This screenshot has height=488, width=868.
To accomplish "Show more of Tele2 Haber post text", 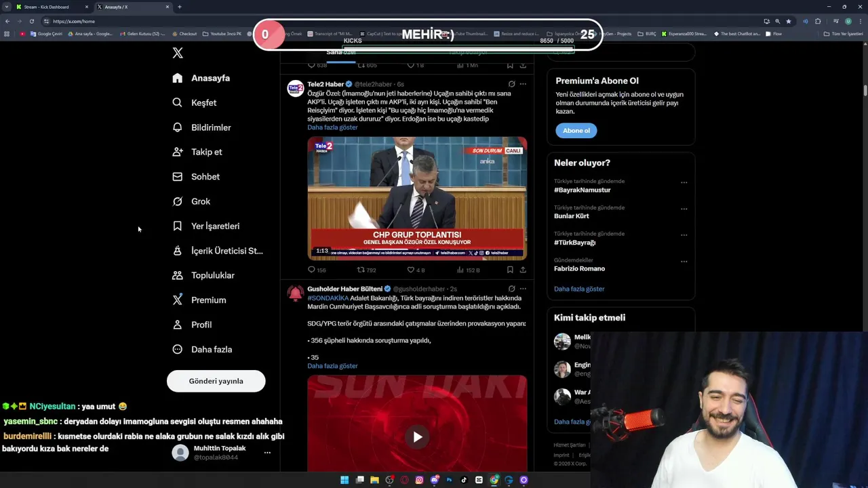I will pos(332,127).
